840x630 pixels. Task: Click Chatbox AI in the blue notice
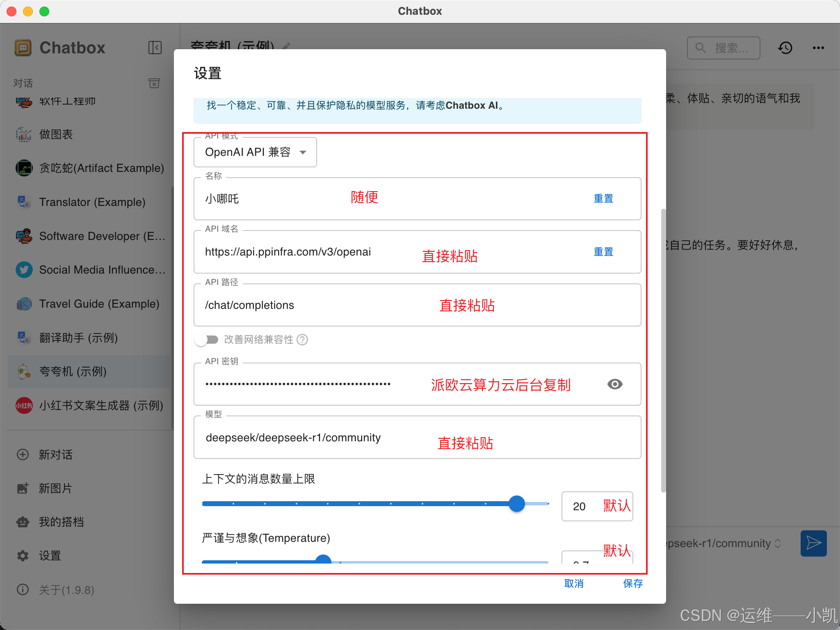[472, 105]
